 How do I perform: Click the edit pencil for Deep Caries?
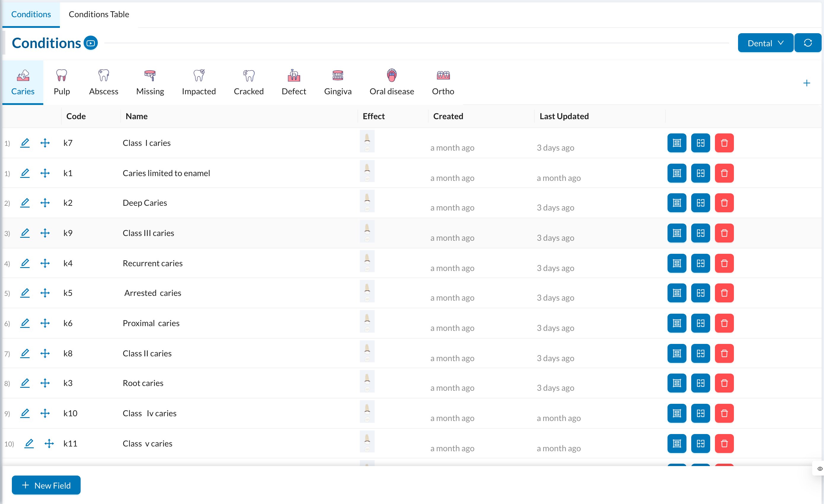coord(25,203)
